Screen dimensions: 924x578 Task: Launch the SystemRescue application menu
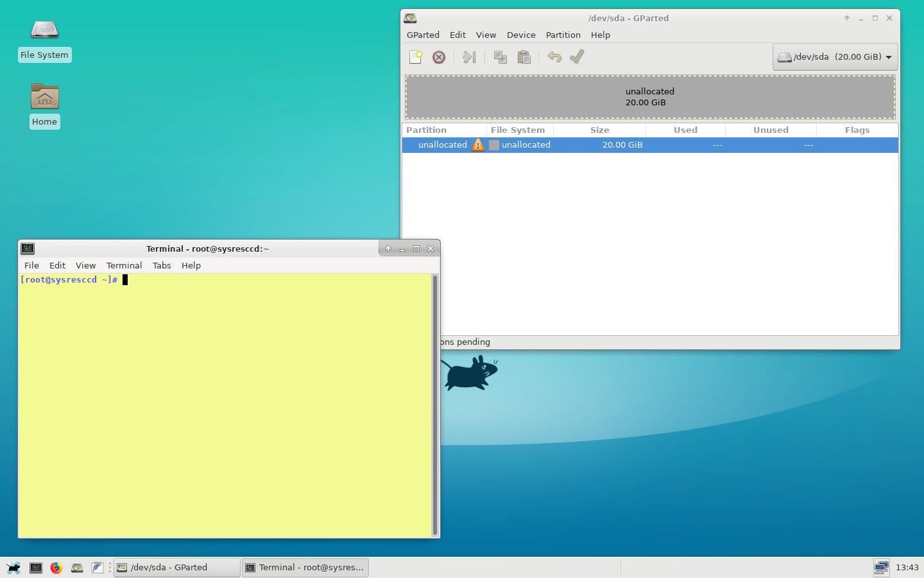(13, 568)
